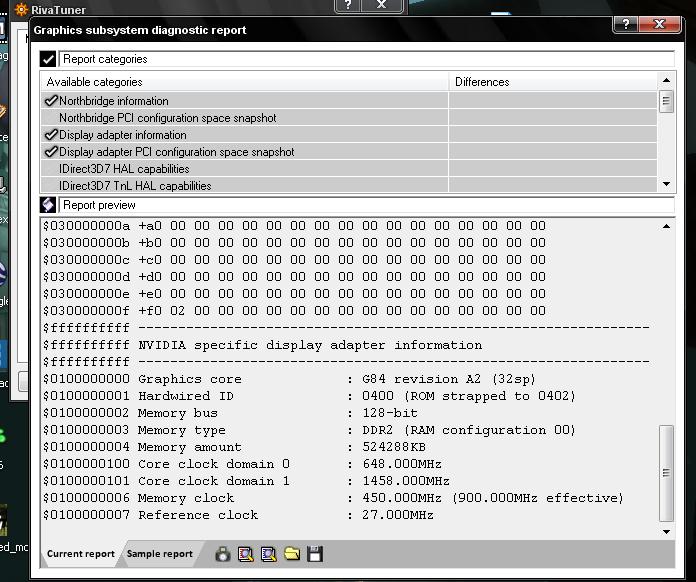Click the categories list scroll-down arrow

666,184
